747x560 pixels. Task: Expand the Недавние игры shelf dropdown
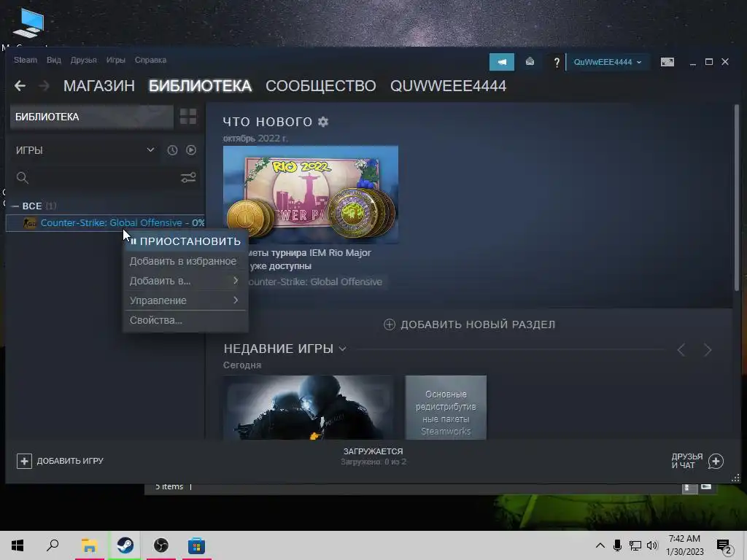coord(343,349)
